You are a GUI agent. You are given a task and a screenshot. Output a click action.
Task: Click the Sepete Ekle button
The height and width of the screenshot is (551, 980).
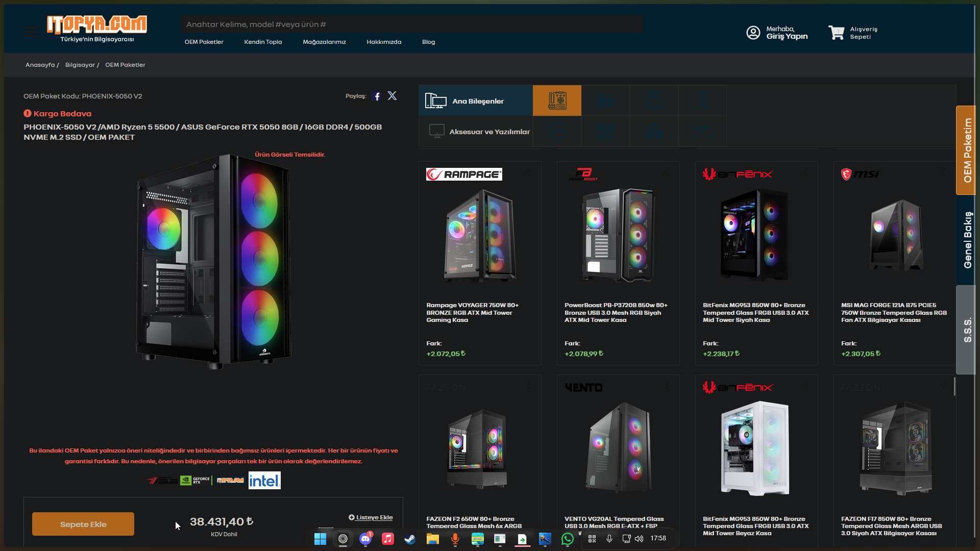(83, 524)
